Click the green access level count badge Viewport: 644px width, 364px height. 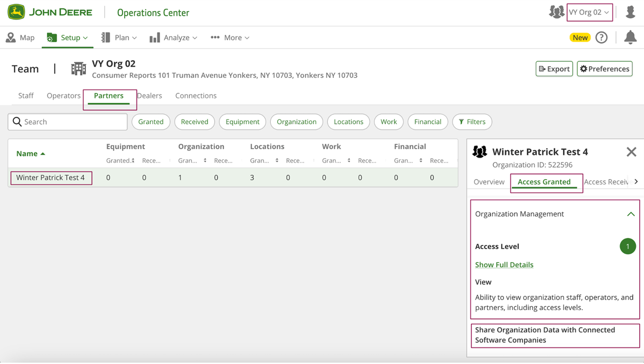[627, 246]
